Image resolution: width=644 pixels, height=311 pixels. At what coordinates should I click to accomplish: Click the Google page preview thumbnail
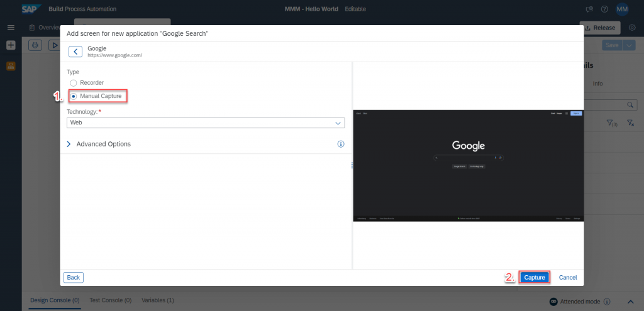pyautogui.click(x=468, y=165)
